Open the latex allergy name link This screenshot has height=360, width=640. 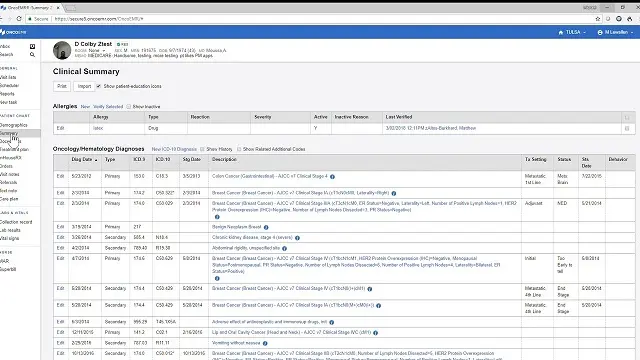click(98, 128)
